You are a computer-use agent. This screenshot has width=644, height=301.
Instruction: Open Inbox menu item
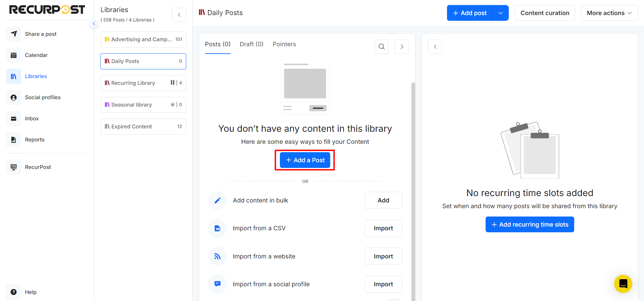point(32,118)
